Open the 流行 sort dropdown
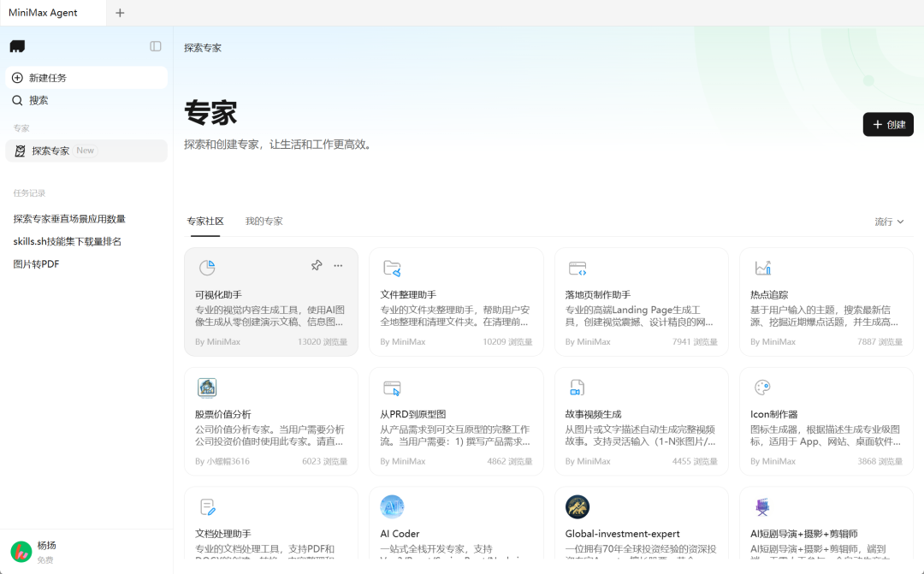 [889, 221]
